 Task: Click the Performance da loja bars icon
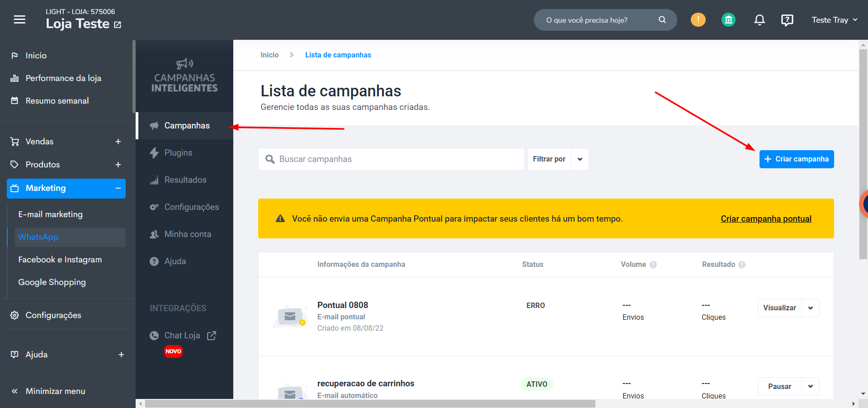[x=14, y=78]
